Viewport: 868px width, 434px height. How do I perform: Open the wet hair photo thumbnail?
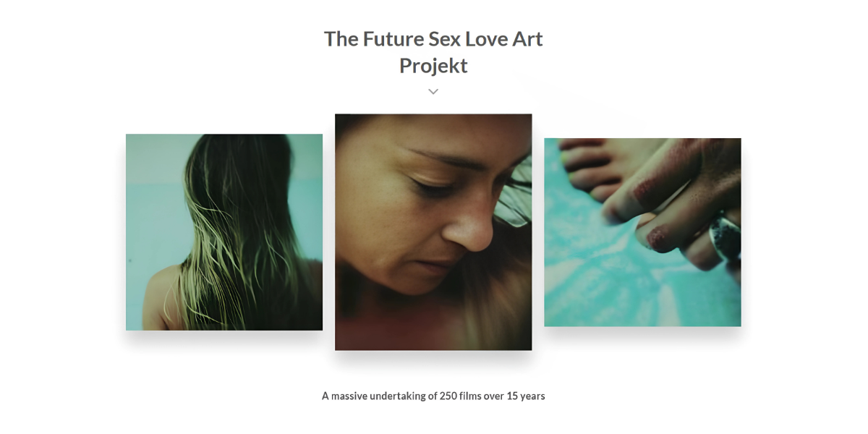tap(224, 232)
